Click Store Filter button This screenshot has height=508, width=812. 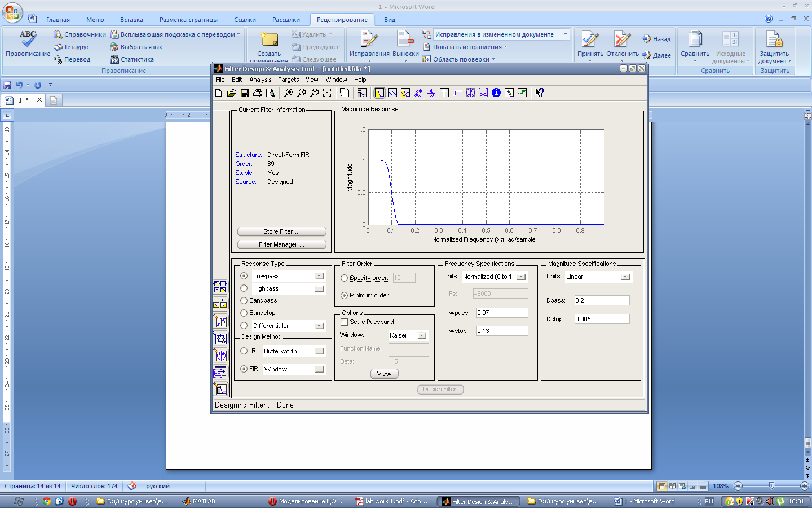click(x=282, y=232)
